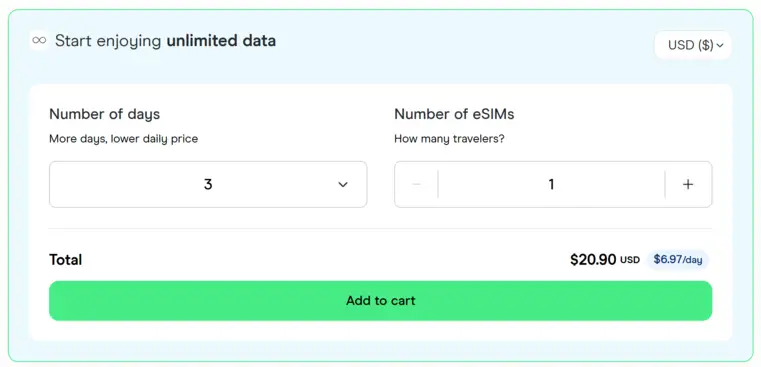Click the 'Number of eSIMs' label
This screenshot has height=367, width=761.
pos(454,114)
